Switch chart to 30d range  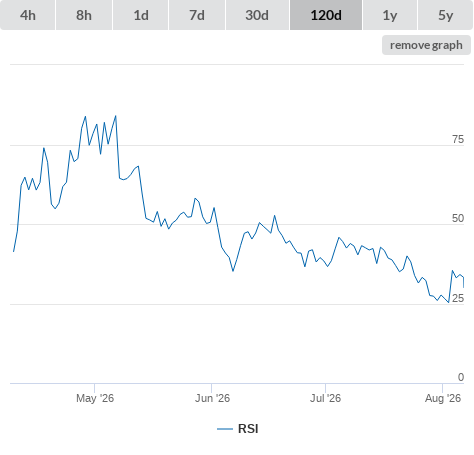coord(257,15)
